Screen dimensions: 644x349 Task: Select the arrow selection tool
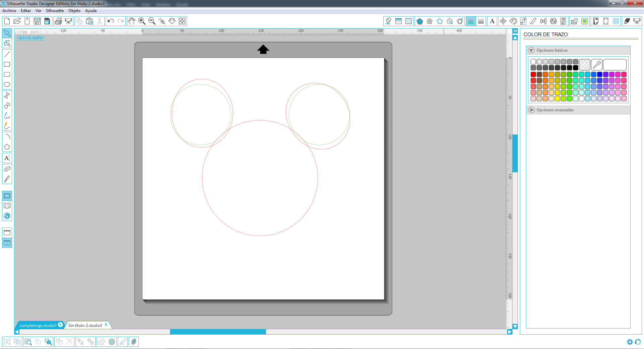(7, 33)
